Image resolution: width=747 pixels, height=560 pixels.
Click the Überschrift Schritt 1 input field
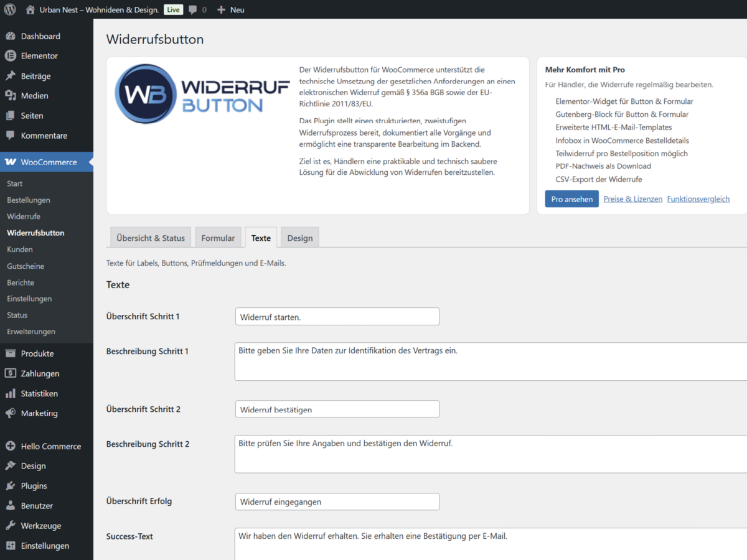click(337, 317)
